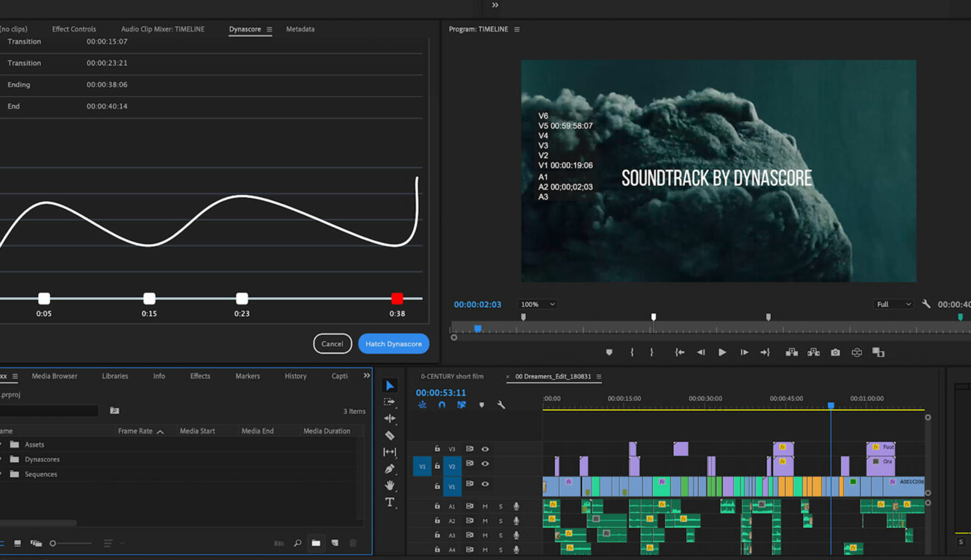Open top overflow chevron above Program monitor
This screenshot has width=971, height=560.
click(x=494, y=5)
